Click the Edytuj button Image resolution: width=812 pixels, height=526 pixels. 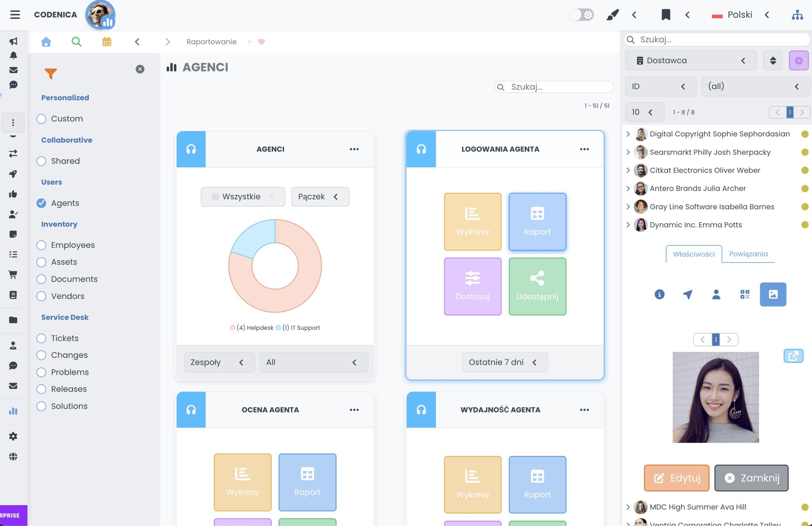(x=677, y=478)
